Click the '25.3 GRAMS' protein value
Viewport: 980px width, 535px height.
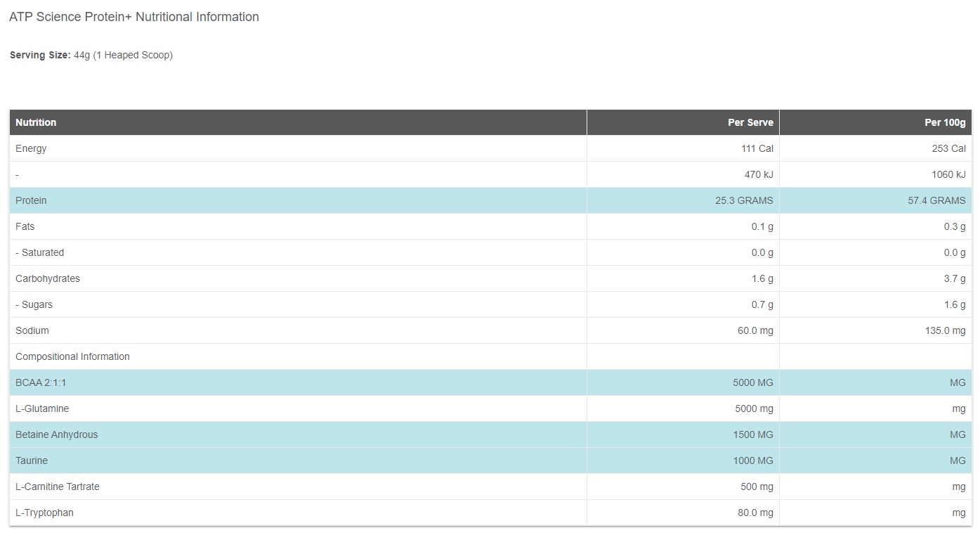point(744,200)
